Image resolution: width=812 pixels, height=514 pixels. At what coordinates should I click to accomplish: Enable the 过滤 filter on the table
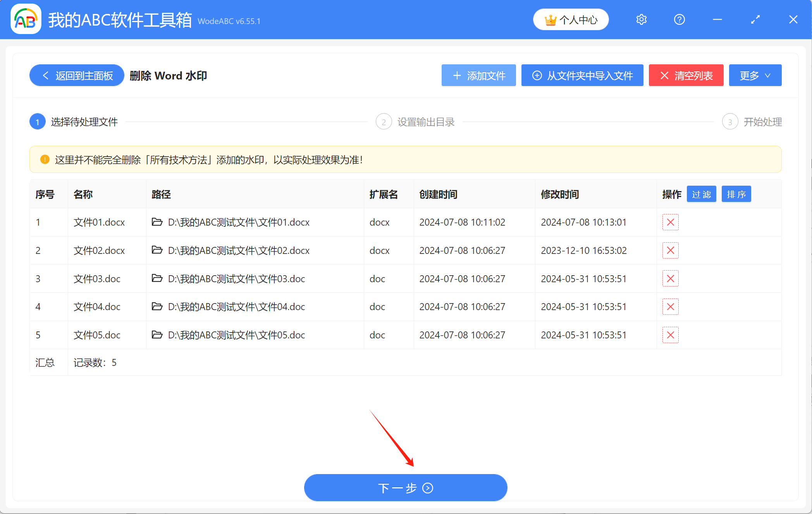[701, 194]
